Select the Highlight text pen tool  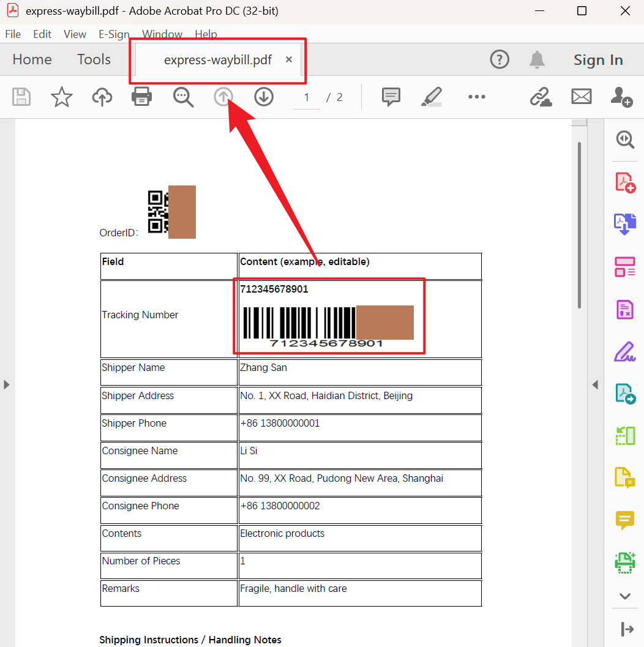[432, 97]
